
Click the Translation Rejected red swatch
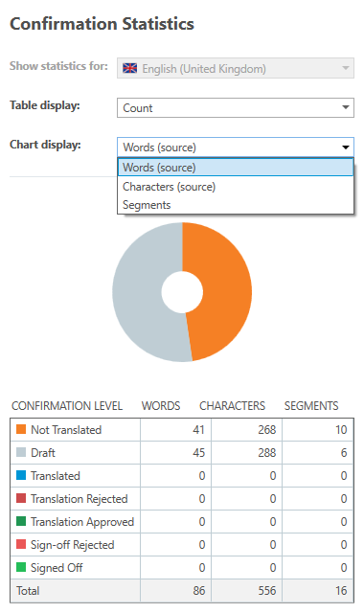click(21, 498)
